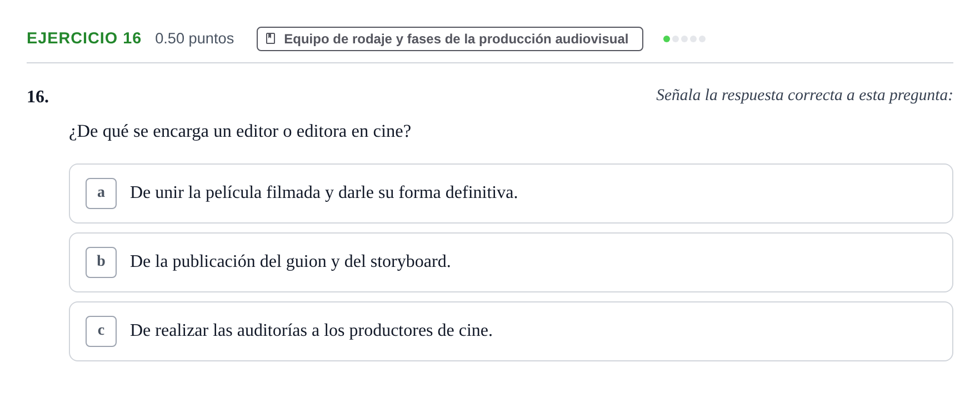Click instruction Señala la respuesta correcta

(804, 95)
